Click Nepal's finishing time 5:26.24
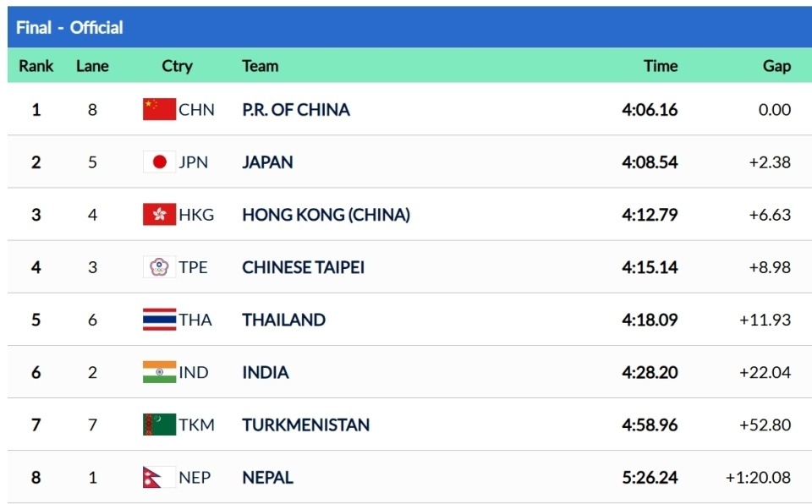The image size is (812, 504). 650,477
